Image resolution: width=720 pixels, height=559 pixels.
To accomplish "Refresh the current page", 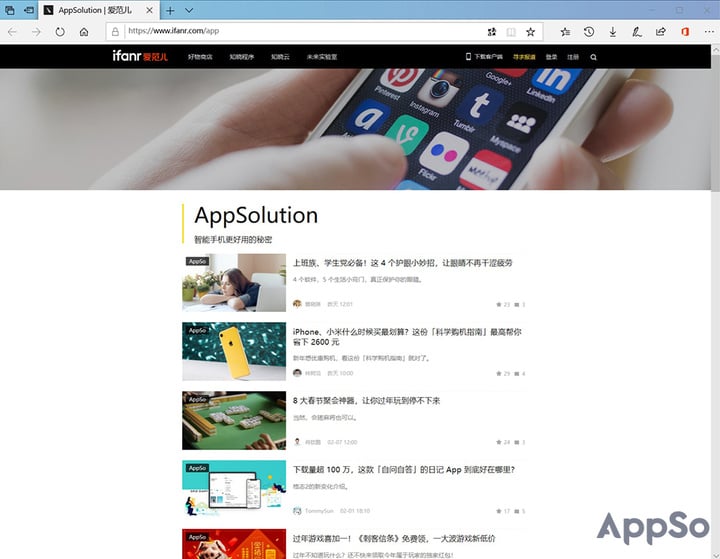I will (x=60, y=32).
